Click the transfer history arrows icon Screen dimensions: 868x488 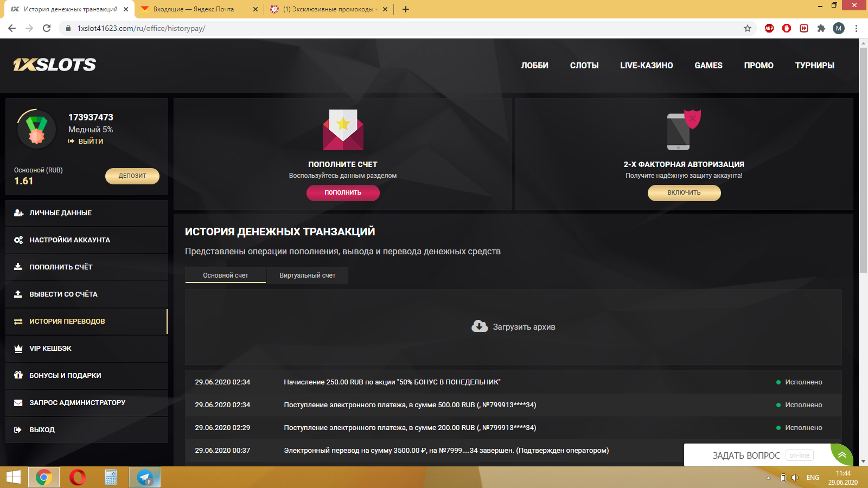[x=18, y=322]
